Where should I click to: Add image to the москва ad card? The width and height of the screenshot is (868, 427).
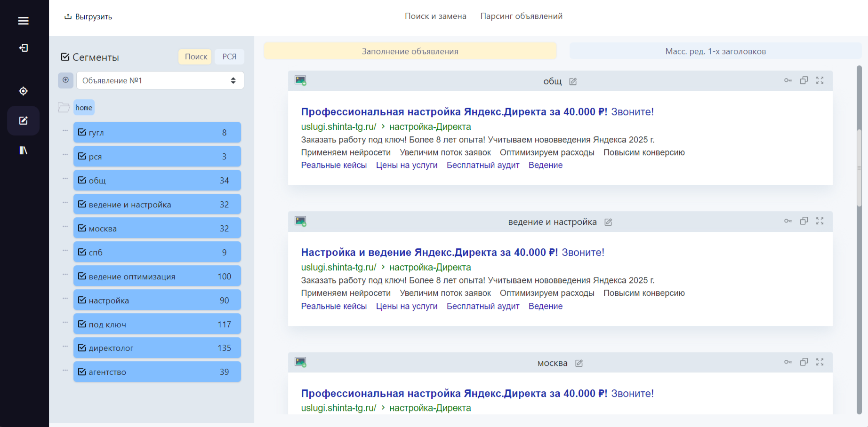point(300,362)
